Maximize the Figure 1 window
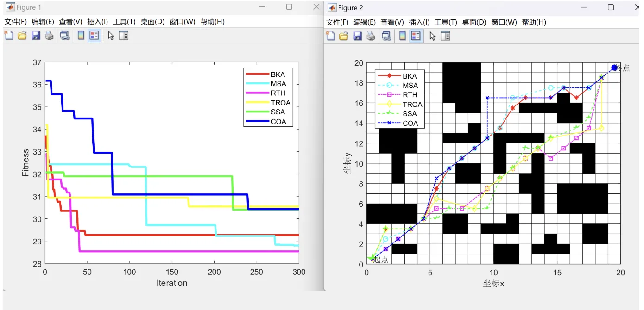 pos(289,7)
